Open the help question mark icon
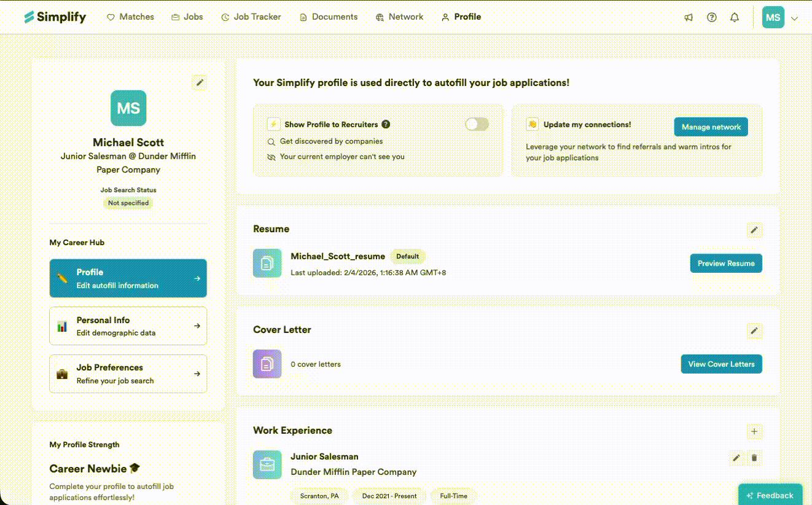Image resolution: width=812 pixels, height=505 pixels. pyautogui.click(x=711, y=17)
